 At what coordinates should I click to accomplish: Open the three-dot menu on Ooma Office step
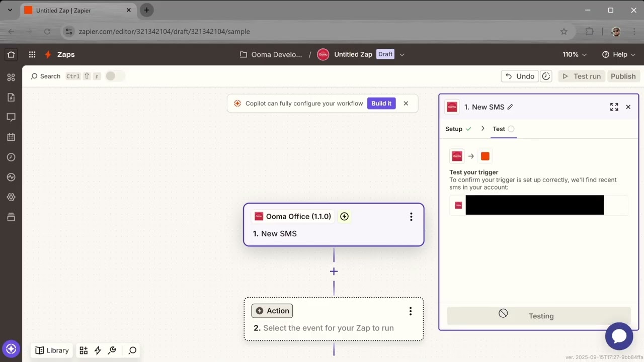coord(411,217)
